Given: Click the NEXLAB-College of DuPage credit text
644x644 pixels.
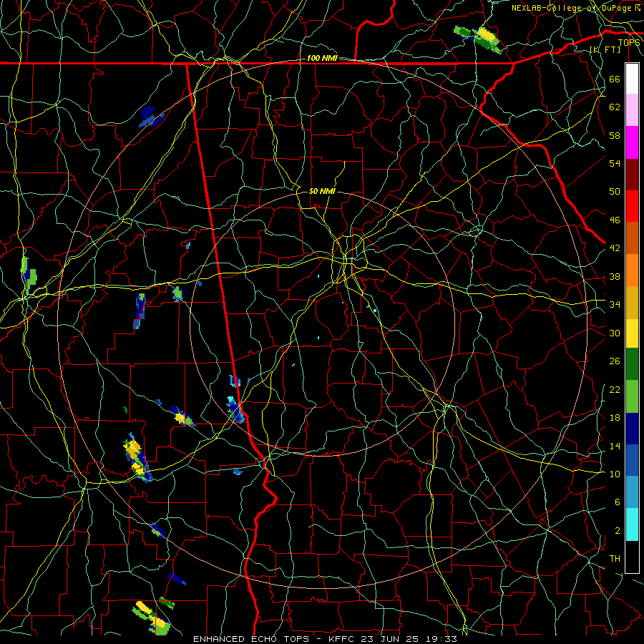Looking at the screenshot, I should click(575, 8).
